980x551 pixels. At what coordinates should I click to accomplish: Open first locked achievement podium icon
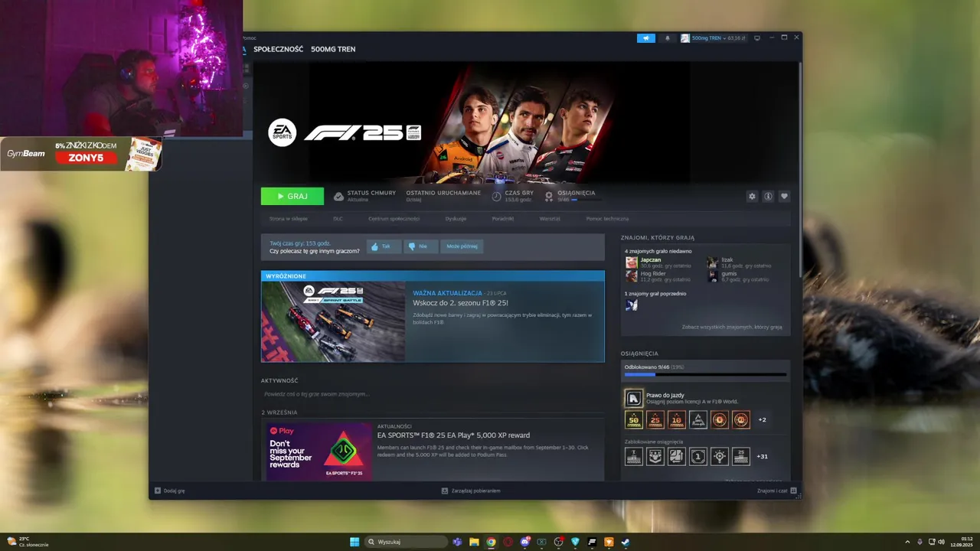(x=633, y=456)
